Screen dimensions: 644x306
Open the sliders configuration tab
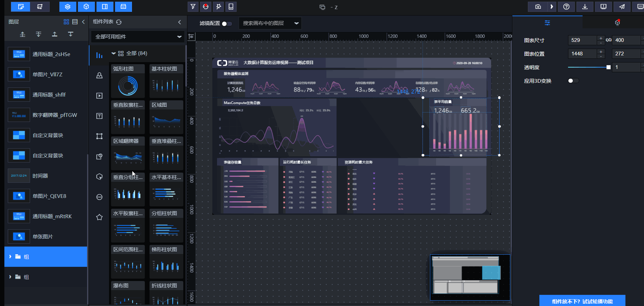(547, 23)
